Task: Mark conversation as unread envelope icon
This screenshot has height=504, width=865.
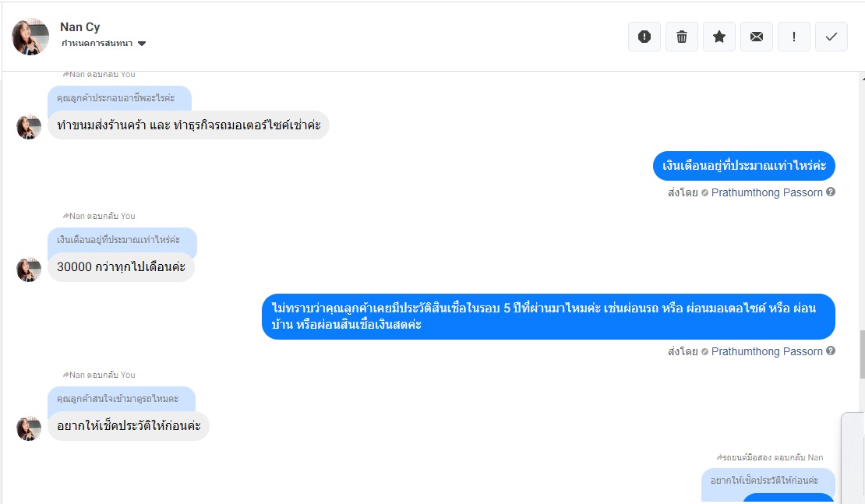Action: coord(757,37)
